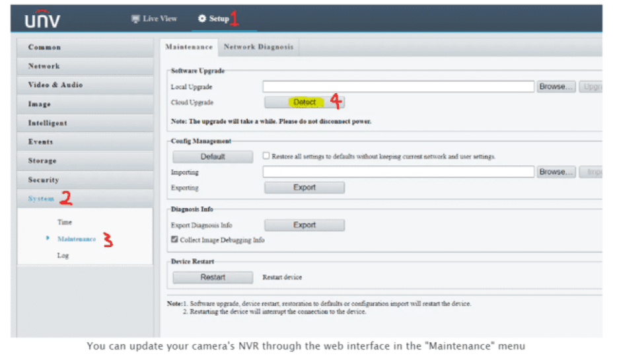Switch to the Network Diagnosis tab
The image size is (617, 364).
point(258,47)
